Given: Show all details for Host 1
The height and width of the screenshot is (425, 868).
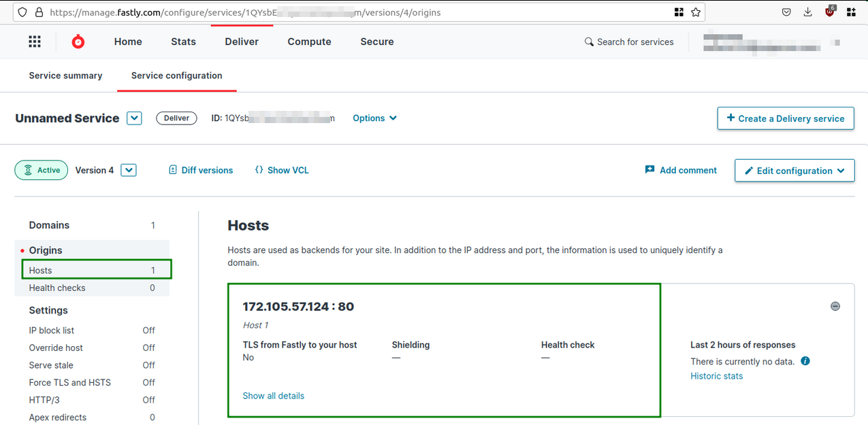Looking at the screenshot, I should pyautogui.click(x=273, y=395).
